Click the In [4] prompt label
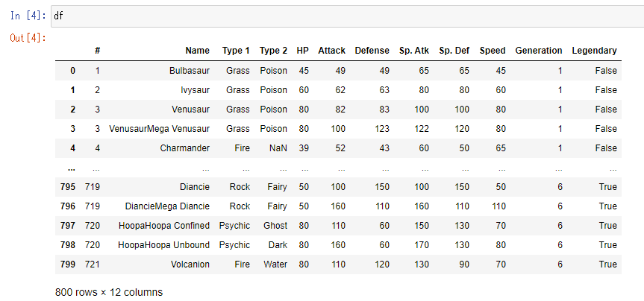 coord(26,15)
